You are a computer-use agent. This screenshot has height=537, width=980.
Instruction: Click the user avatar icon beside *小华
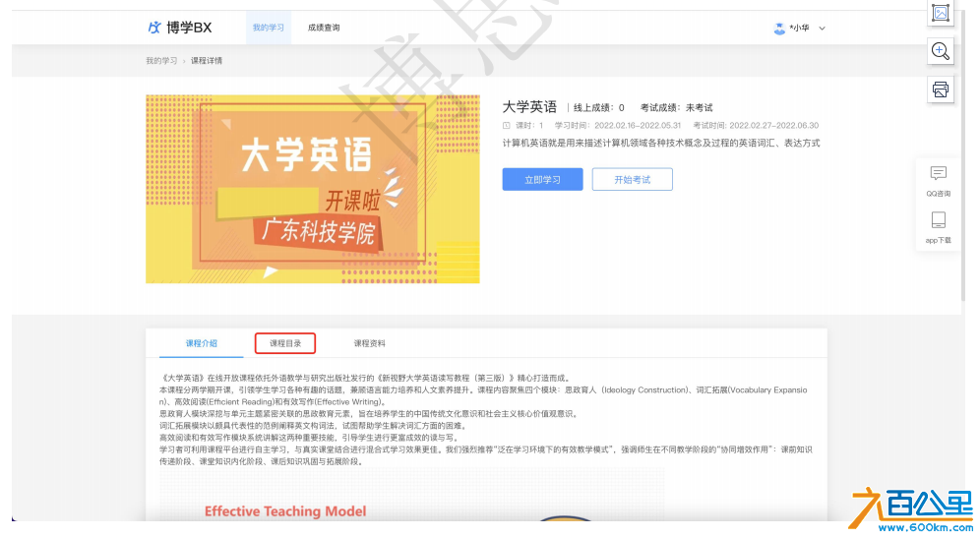click(x=778, y=29)
